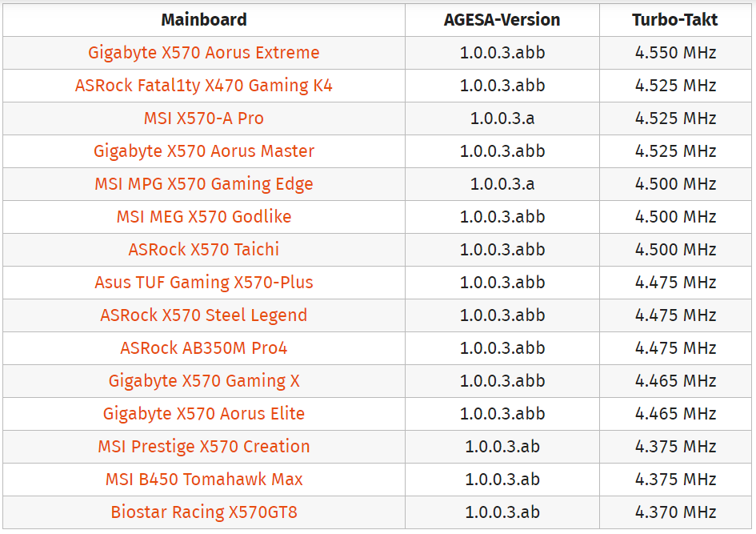Select the 4.550 MHz turbo clock cell
Image resolution: width=756 pixels, height=534 pixels.
[675, 53]
